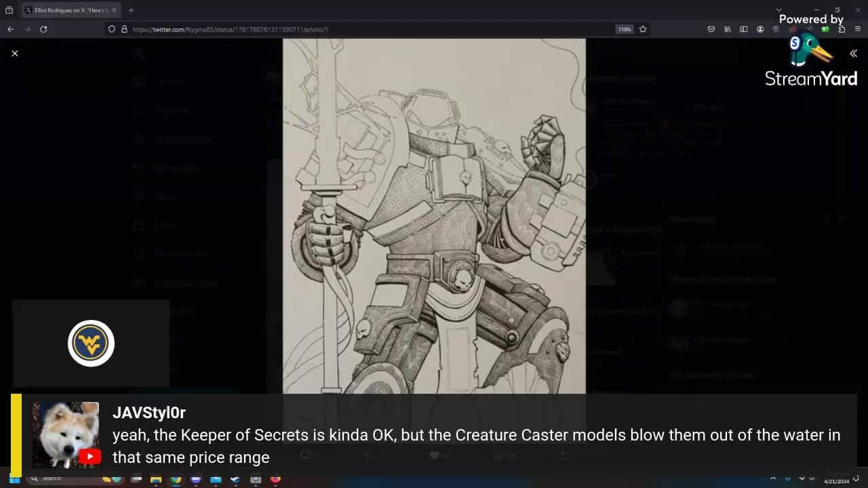868x488 pixels.
Task: Open a new browser tab
Action: tap(131, 10)
